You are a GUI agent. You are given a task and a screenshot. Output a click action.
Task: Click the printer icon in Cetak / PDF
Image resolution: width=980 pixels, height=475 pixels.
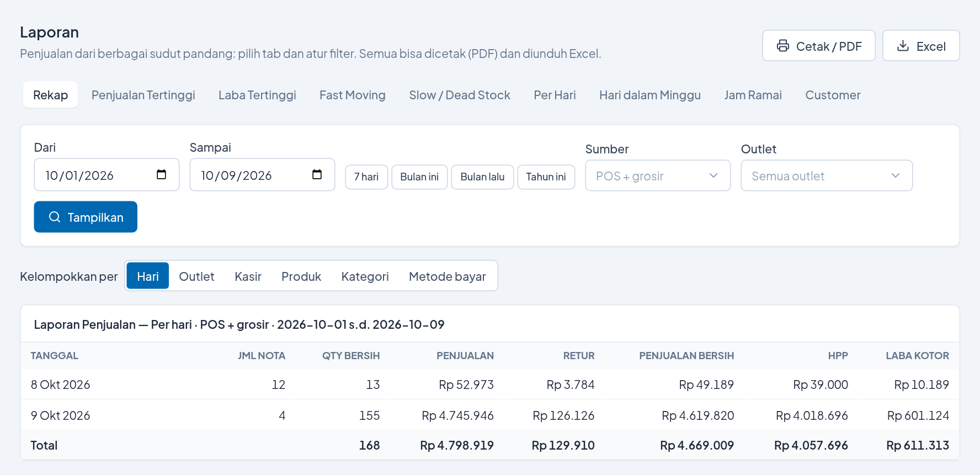tap(782, 46)
